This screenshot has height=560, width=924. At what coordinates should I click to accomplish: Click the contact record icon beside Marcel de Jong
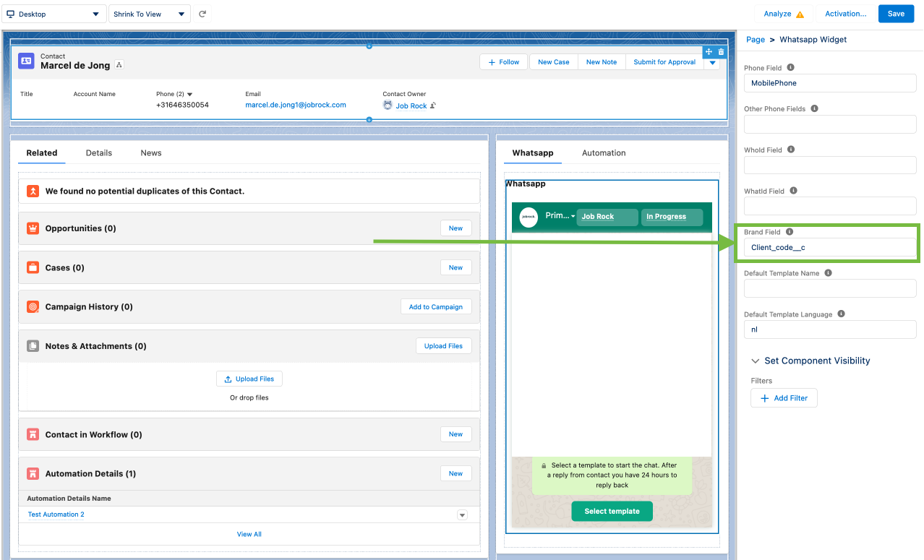[x=27, y=61]
